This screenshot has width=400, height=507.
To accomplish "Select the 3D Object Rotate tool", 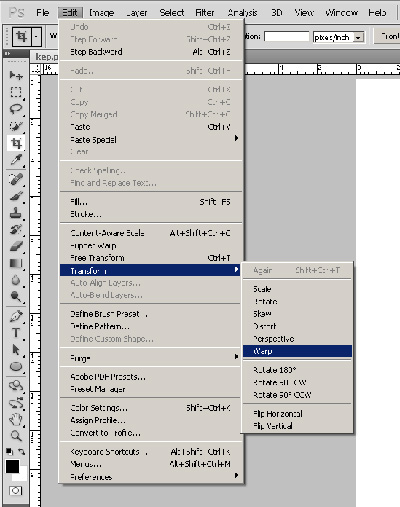I will pyautogui.click(x=16, y=386).
